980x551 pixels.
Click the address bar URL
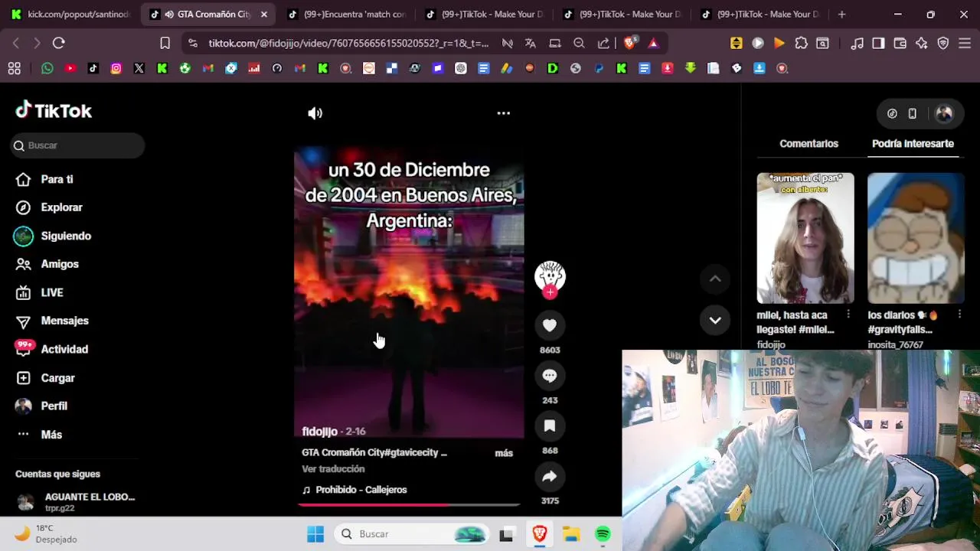point(348,44)
